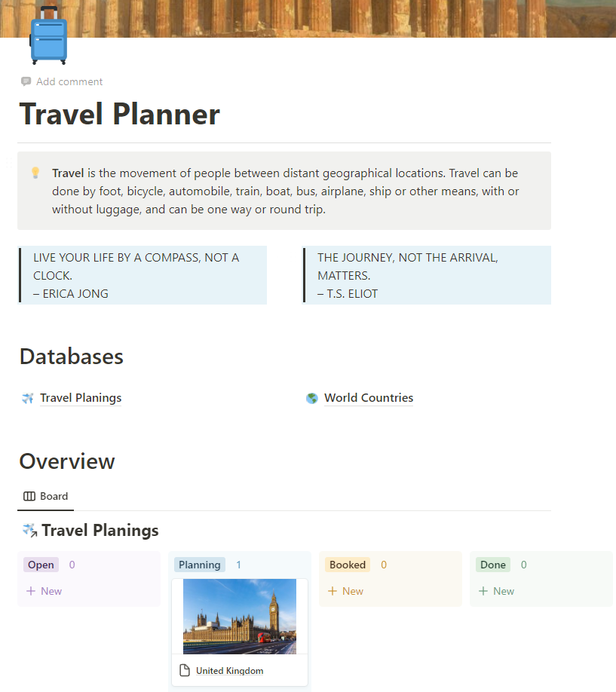This screenshot has height=692, width=616.
Task: Click the orange Booked status tag
Action: 348,565
